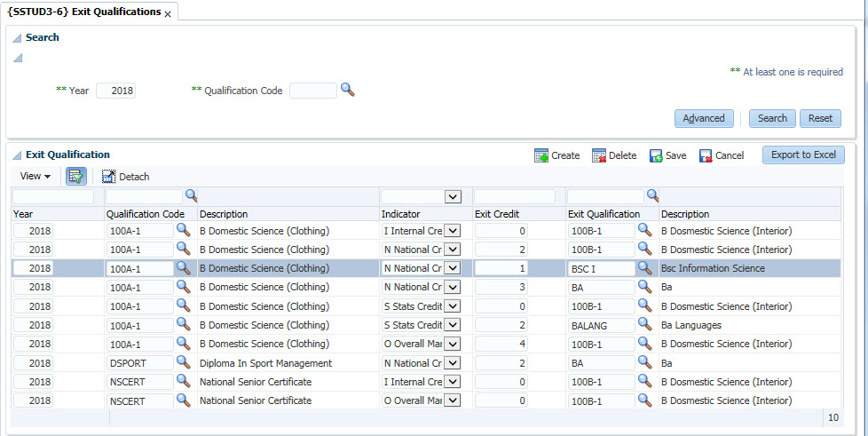
Task: Select the Exit Qualifications tab
Action: pos(84,12)
